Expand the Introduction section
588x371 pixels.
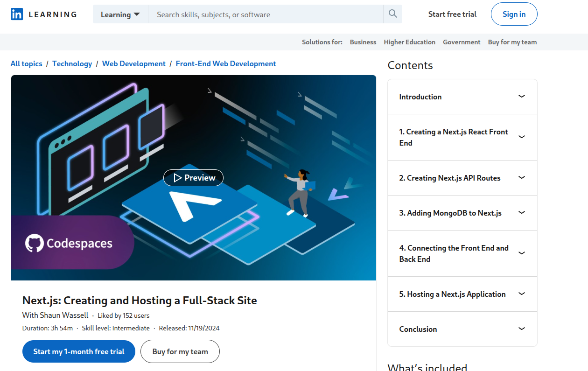coord(462,97)
